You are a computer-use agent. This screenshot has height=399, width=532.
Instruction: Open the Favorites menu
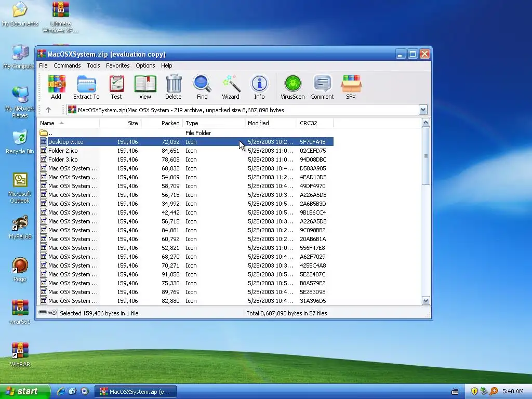[118, 65]
